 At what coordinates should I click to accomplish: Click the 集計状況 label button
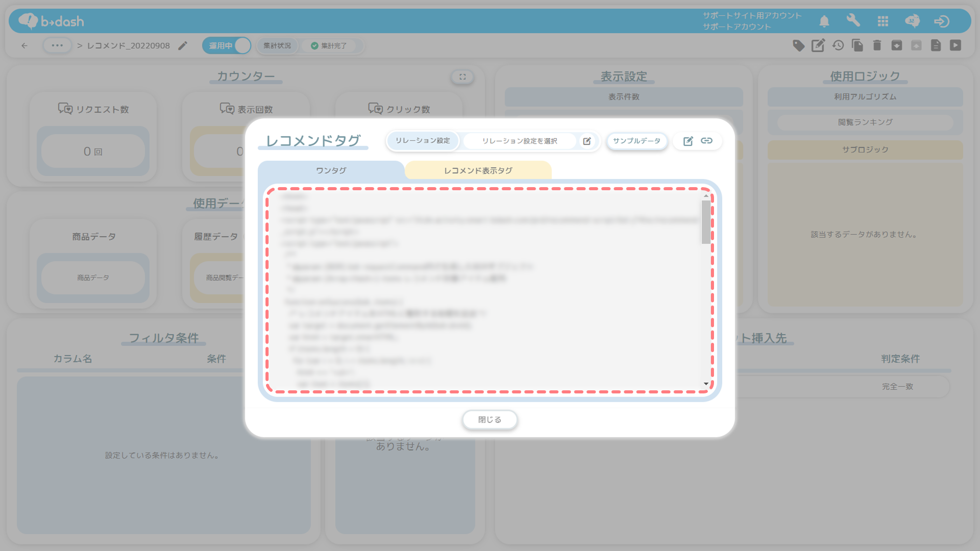(277, 46)
